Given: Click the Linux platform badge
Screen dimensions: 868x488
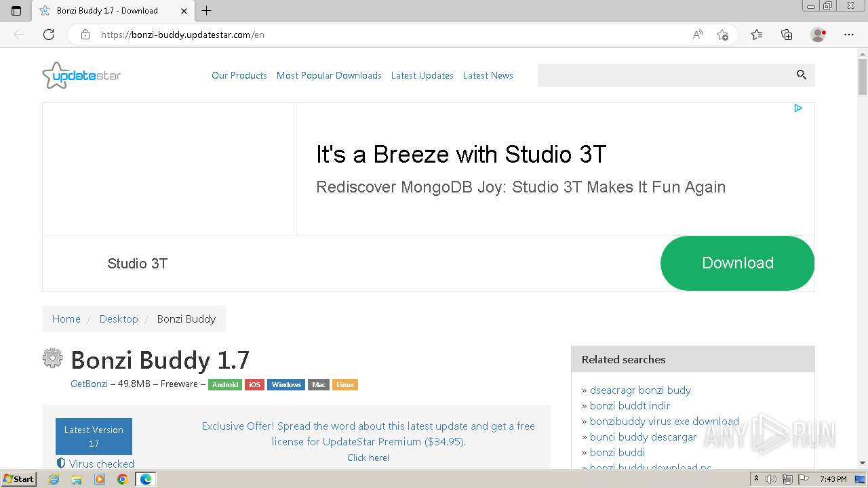Looking at the screenshot, I should point(345,384).
